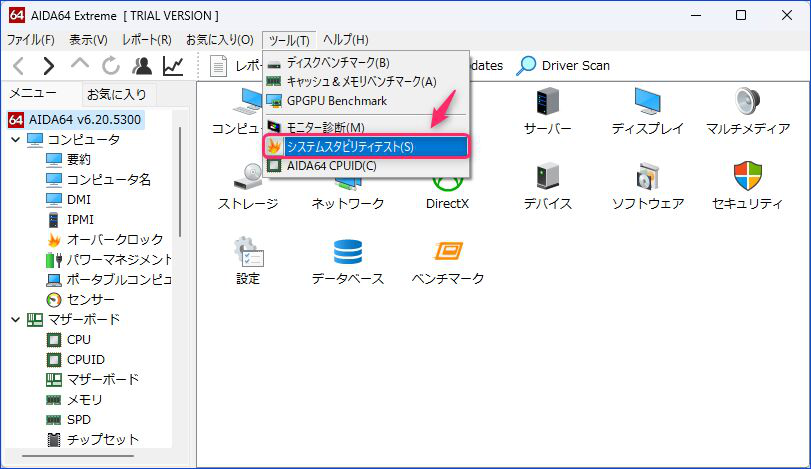Click the Forward navigation arrow
The height and width of the screenshot is (469, 811).
49,66
